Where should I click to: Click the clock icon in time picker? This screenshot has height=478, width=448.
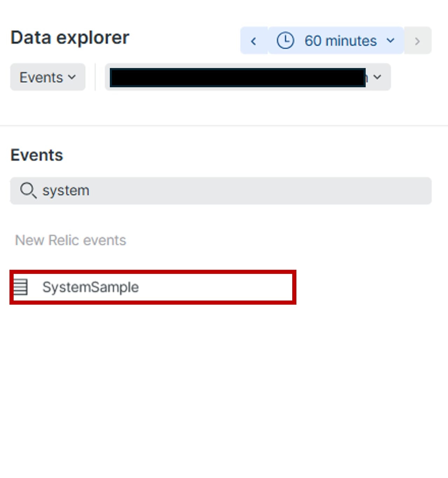[285, 41]
